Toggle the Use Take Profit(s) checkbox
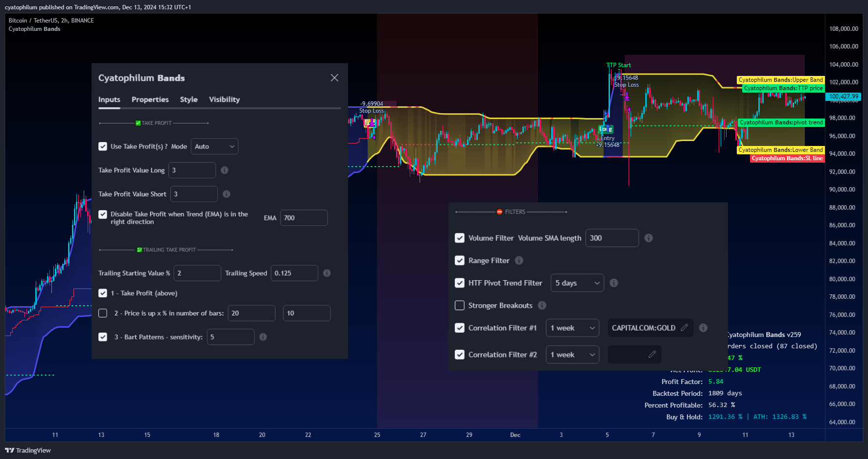This screenshot has height=459, width=868. pyautogui.click(x=103, y=146)
